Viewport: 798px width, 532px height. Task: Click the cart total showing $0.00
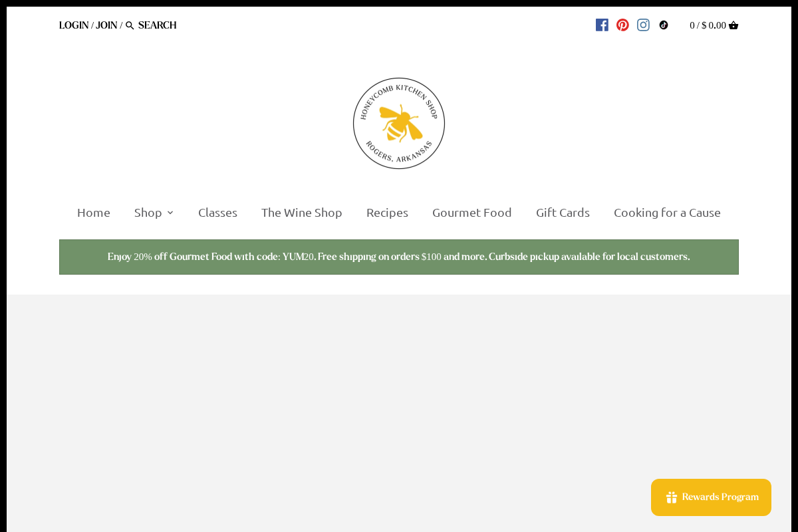point(708,25)
